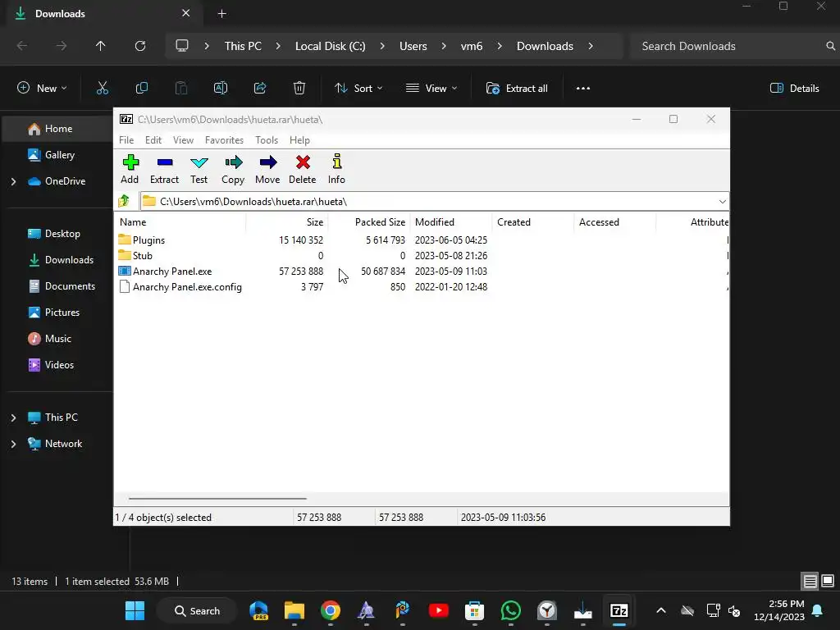Image resolution: width=840 pixels, height=630 pixels.
Task: Show hidden system tray icons
Action: (x=661, y=610)
